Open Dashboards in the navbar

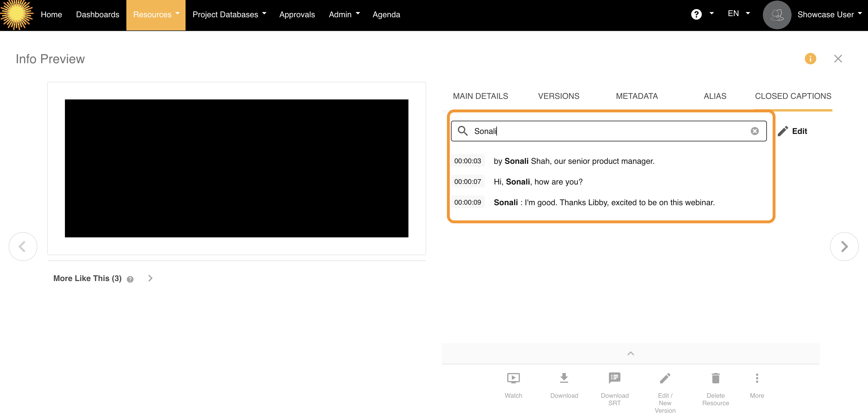[x=97, y=14]
